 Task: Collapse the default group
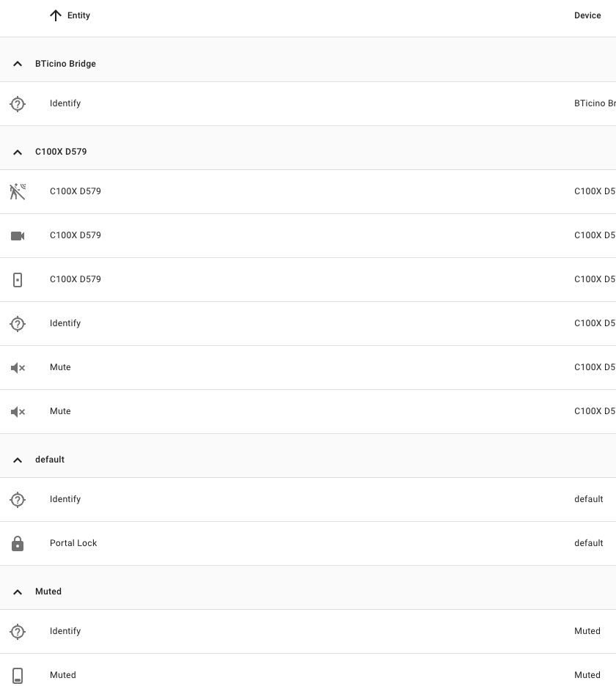18,460
